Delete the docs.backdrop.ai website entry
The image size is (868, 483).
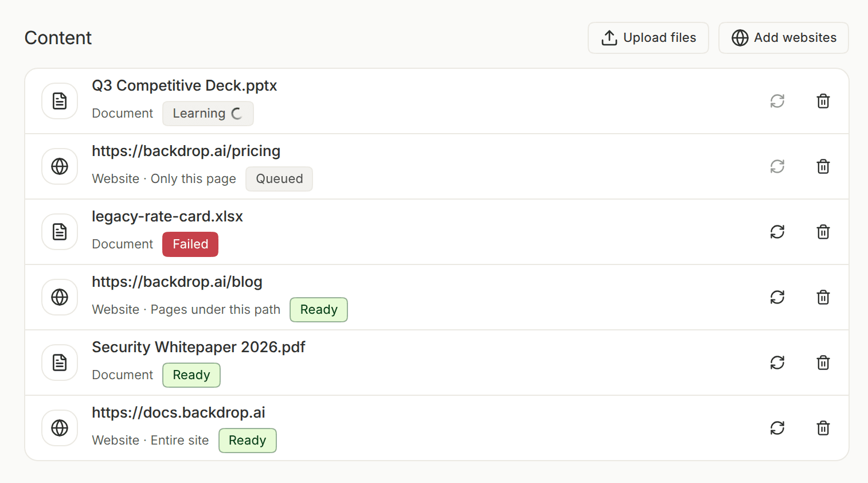click(x=823, y=428)
